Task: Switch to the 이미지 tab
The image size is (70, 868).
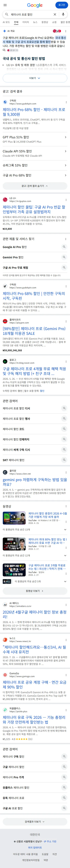Action: (x=26, y=22)
